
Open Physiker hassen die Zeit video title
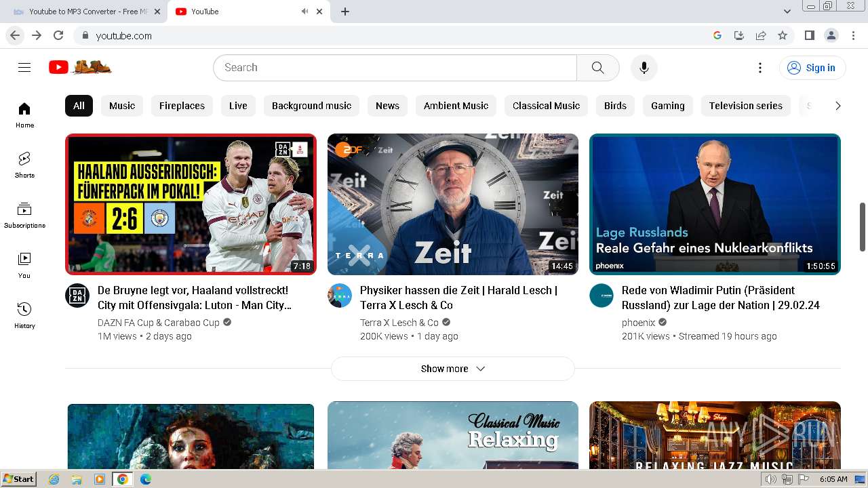point(458,298)
